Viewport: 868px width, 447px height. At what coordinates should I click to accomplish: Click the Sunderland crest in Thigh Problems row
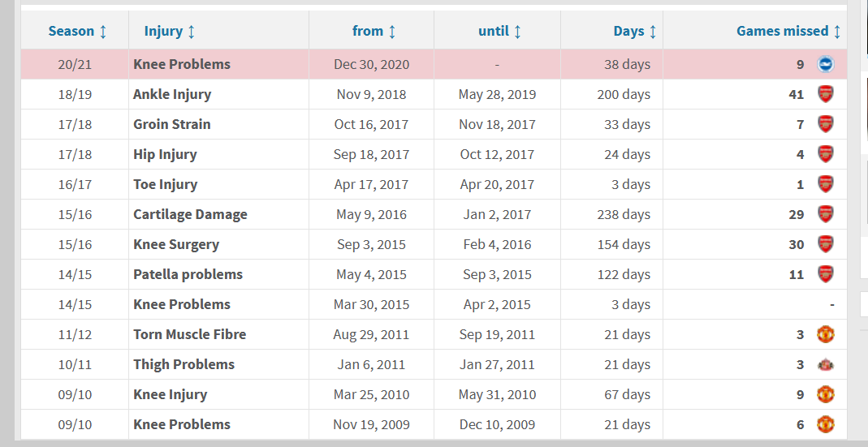pos(825,364)
